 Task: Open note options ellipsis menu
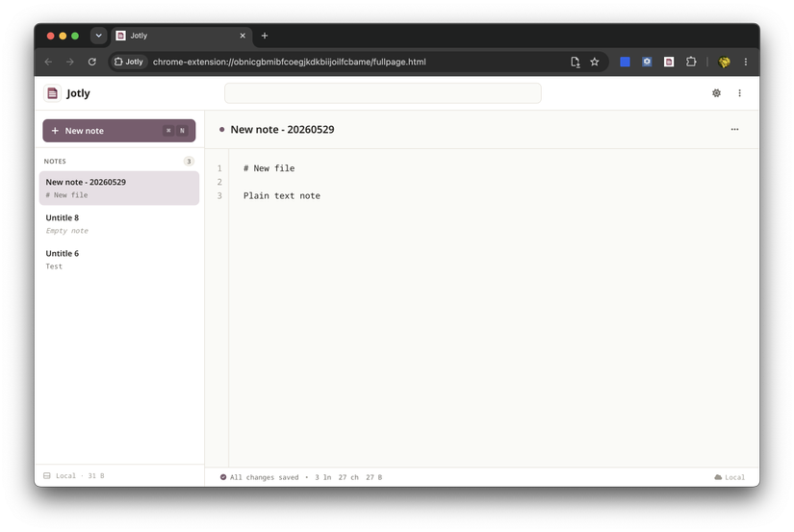734,130
